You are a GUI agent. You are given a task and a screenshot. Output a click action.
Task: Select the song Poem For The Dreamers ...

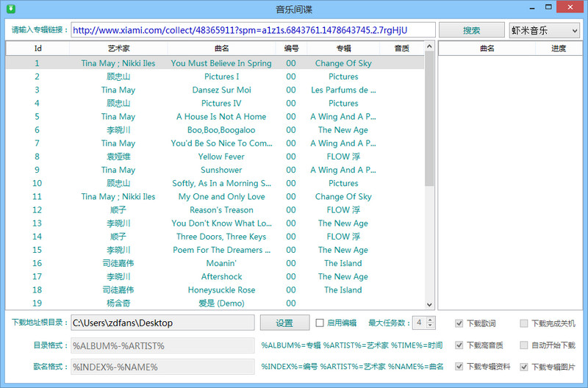pyautogui.click(x=221, y=250)
